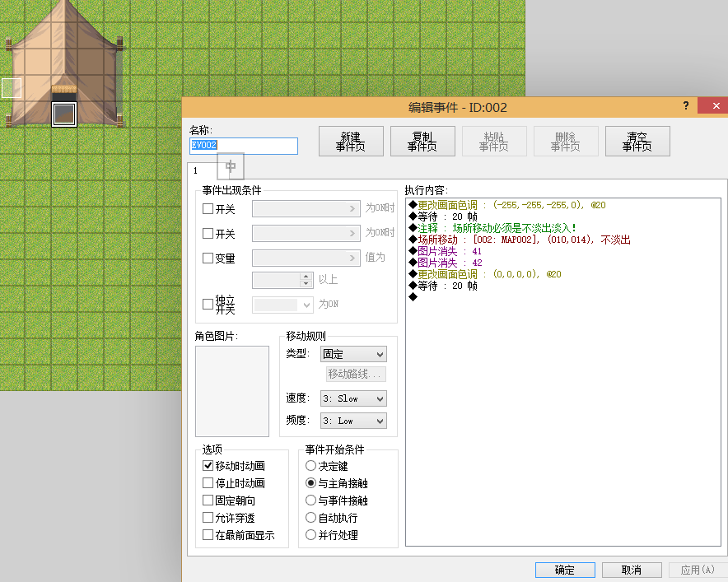The width and height of the screenshot is (728, 582).
Task: Uncheck the 移动时动画 option
Action: tap(208, 465)
